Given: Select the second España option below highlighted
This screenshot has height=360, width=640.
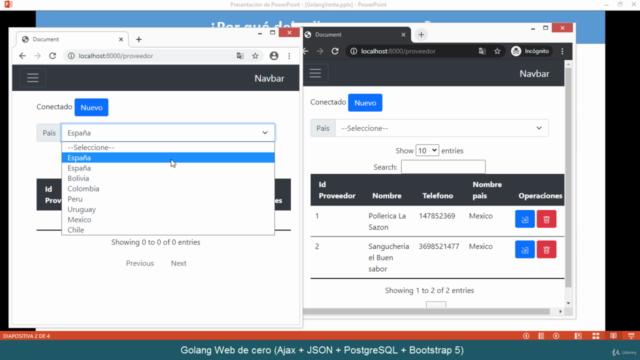Looking at the screenshot, I should coord(168,168).
